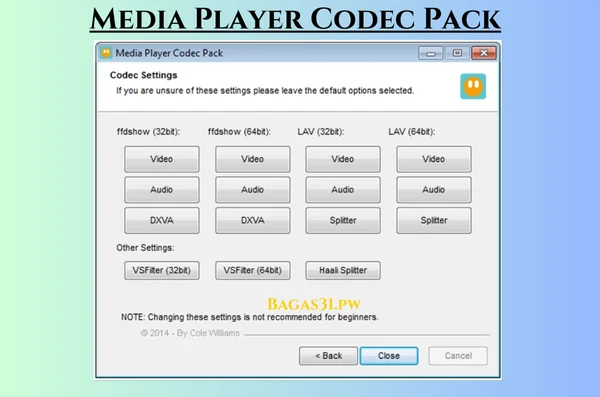
Task: Open LAV (32bit) Splitter settings
Action: pyautogui.click(x=343, y=220)
